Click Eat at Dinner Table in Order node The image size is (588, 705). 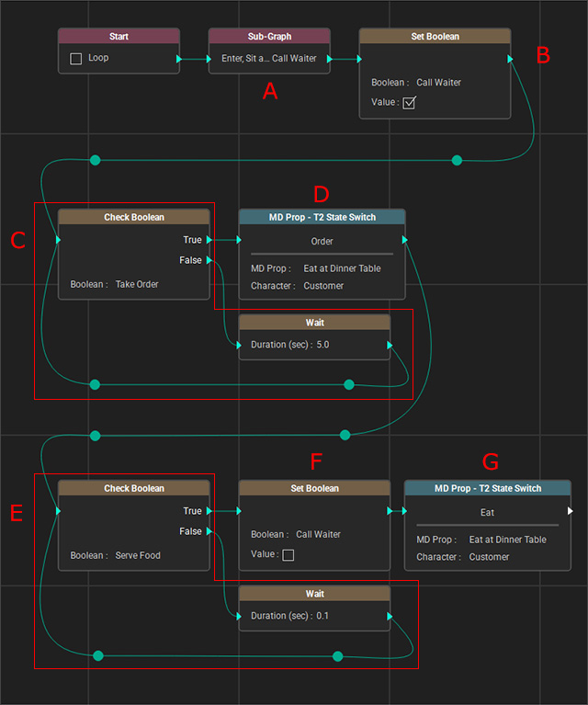pos(342,269)
